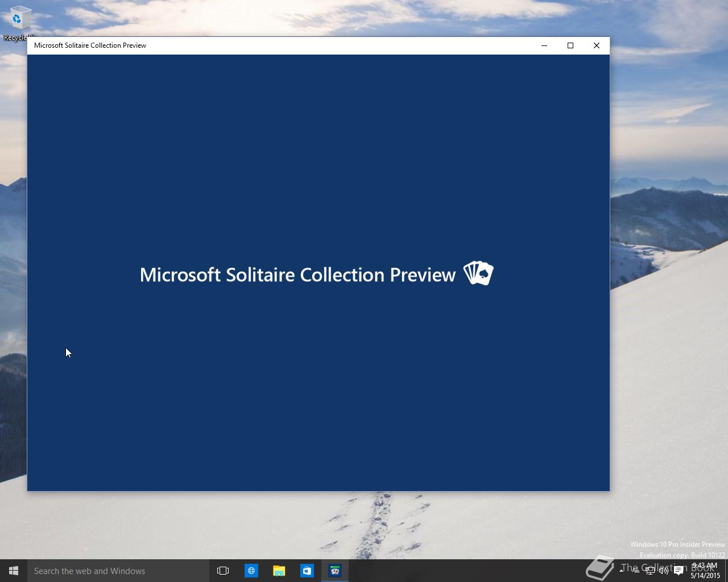Viewport: 728px width, 582px height.
Task: Launch the globe browser icon in taskbar
Action: pos(251,571)
